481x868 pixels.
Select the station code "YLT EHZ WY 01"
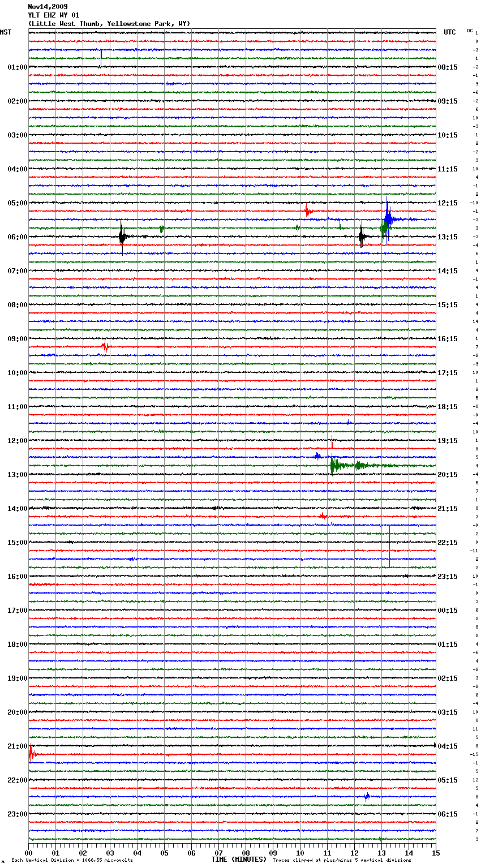pyautogui.click(x=54, y=15)
